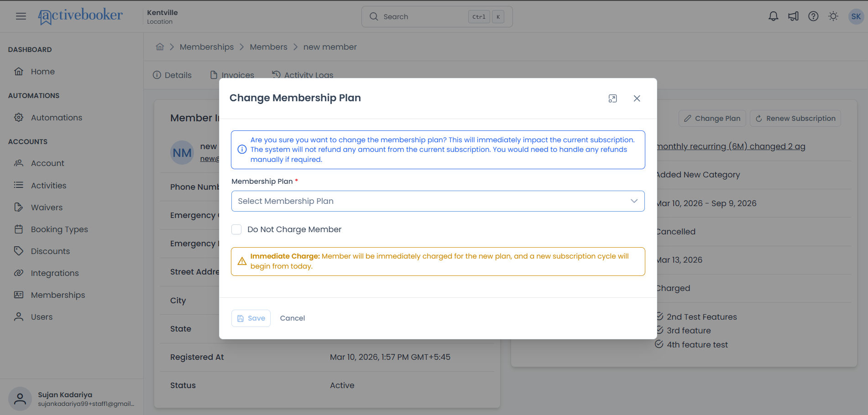Click the '4th feature test' text
The height and width of the screenshot is (415, 868).
tap(697, 345)
